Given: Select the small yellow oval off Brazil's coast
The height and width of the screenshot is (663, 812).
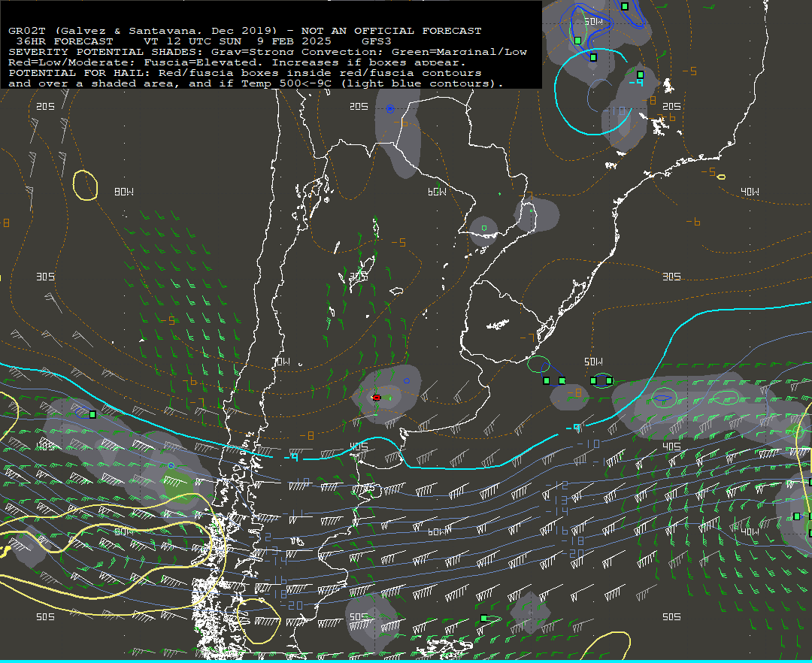Looking at the screenshot, I should pos(721,177).
